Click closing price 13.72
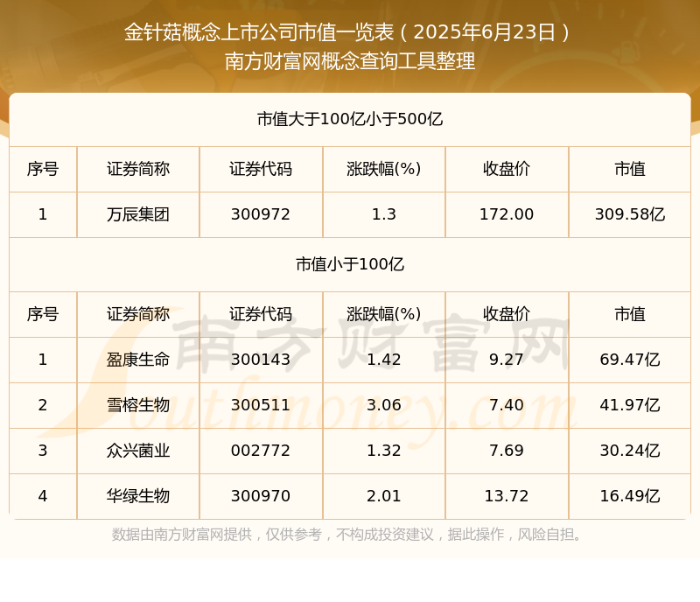This screenshot has height=602, width=700. 507,496
